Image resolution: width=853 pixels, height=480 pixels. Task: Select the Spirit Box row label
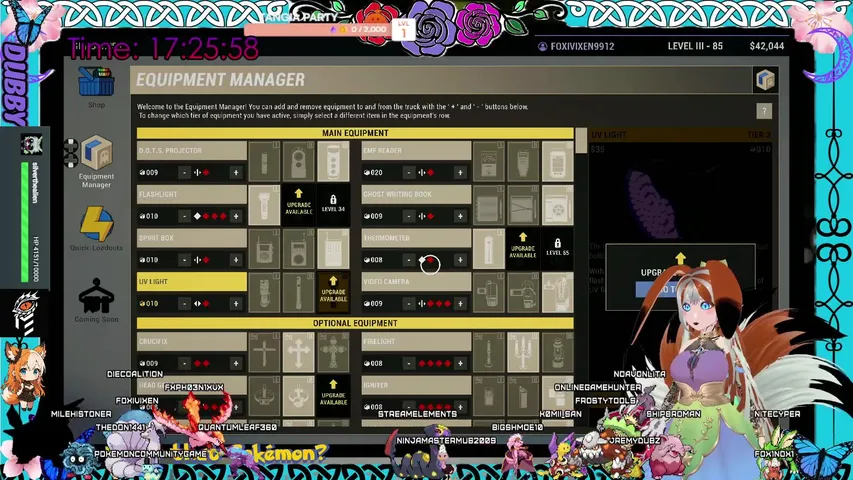[x=191, y=238]
